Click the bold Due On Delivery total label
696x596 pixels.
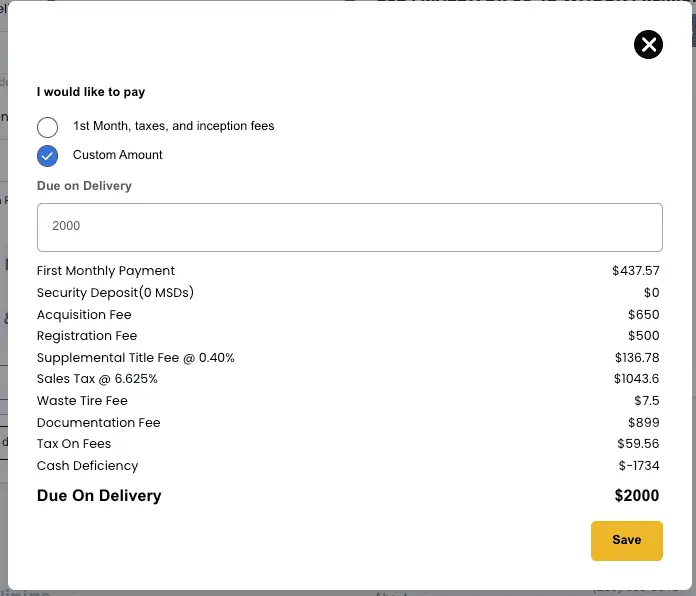99,496
